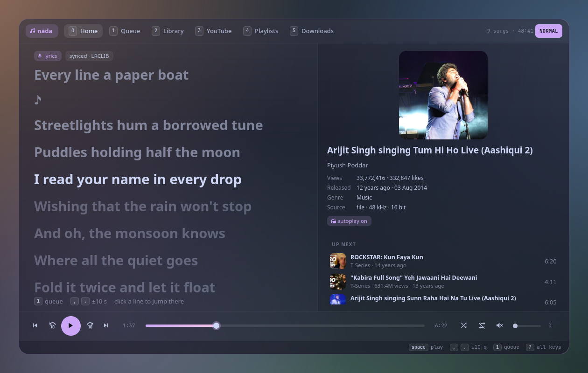The image size is (588, 373).
Task: Forward 10 seconds
Action: pyautogui.click(x=90, y=325)
